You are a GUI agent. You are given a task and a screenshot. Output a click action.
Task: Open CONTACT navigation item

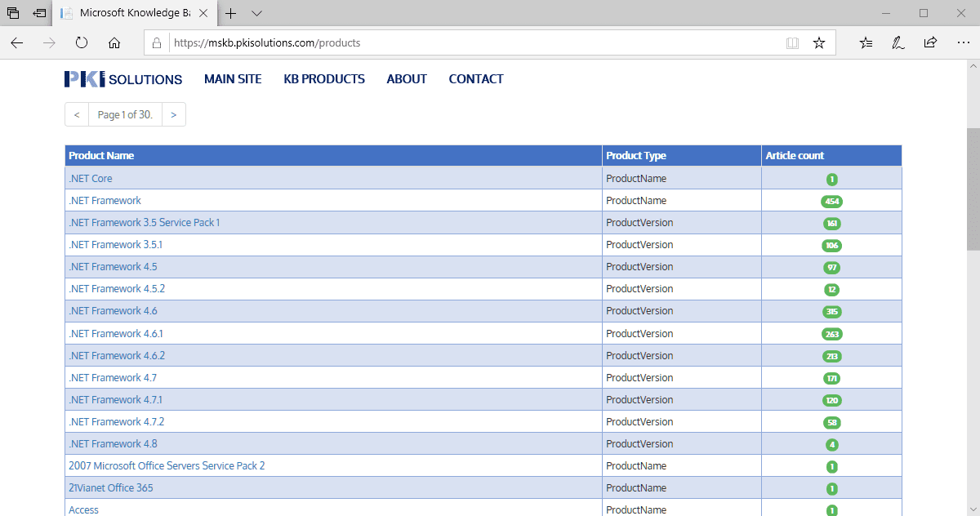pyautogui.click(x=476, y=79)
